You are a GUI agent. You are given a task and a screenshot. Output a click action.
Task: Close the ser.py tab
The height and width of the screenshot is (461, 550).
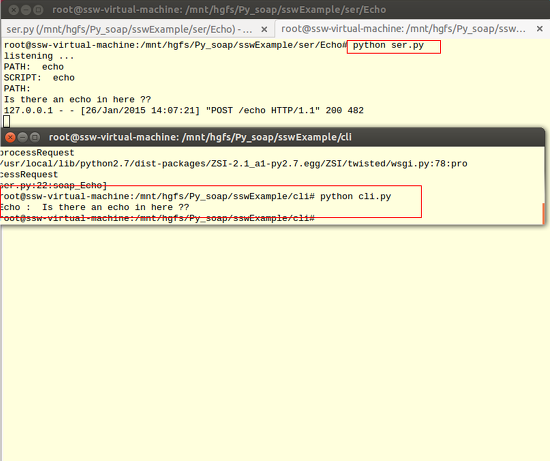264,29
